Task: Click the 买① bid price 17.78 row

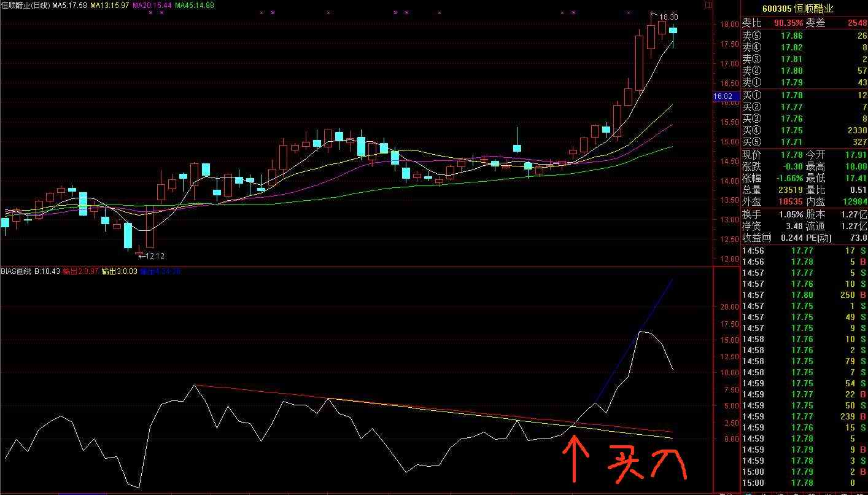Action: pos(804,95)
